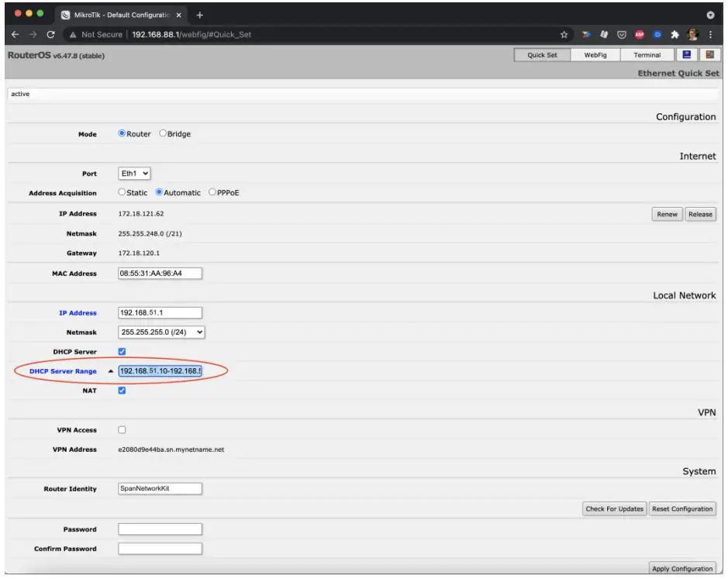Collapse the DHCP Server Range with its triangle
This screenshot has height=579, width=728.
pyautogui.click(x=110, y=373)
